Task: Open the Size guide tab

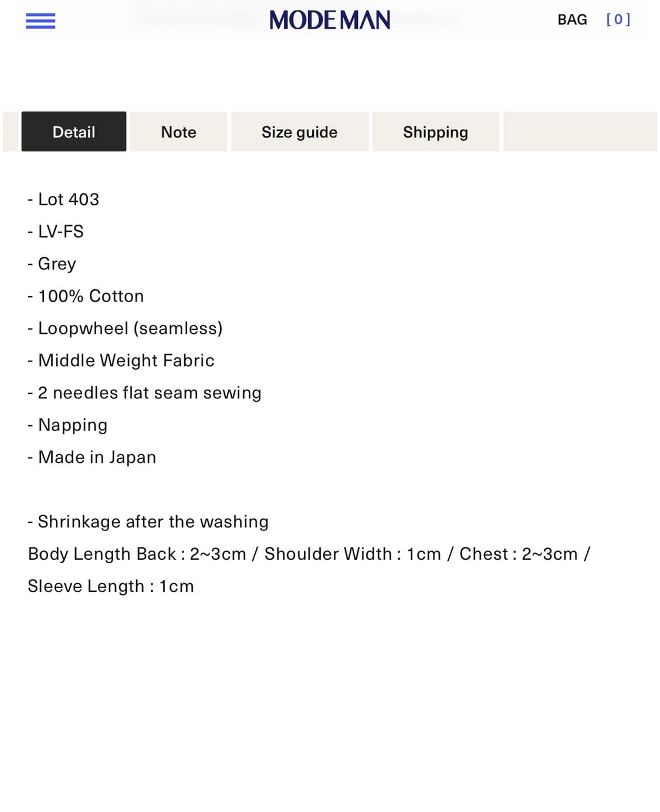Action: coord(299,132)
